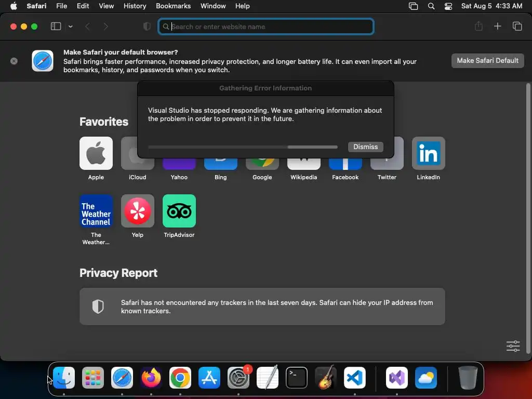
Task: Open the Apple favorite tile
Action: point(96,153)
